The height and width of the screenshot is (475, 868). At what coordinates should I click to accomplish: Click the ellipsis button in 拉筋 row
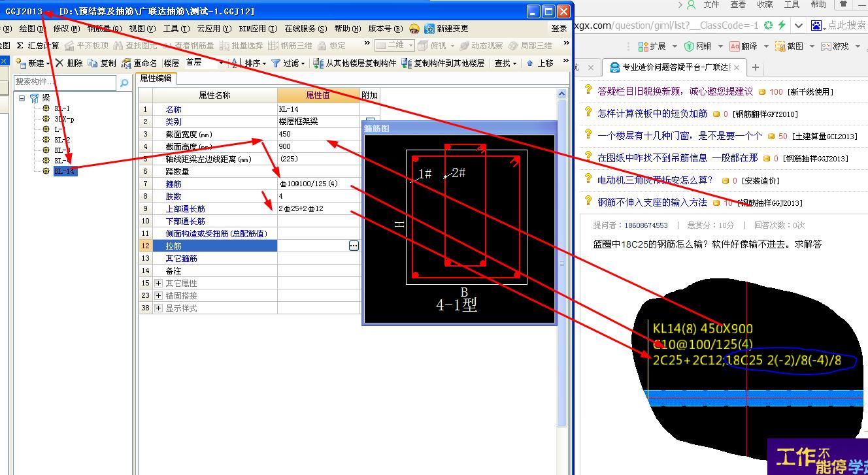coord(354,246)
